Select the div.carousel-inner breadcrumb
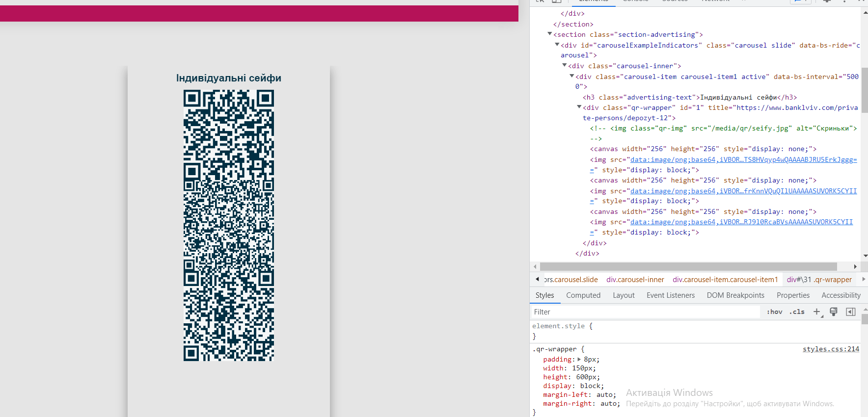This screenshot has height=417, width=868. [x=635, y=280]
